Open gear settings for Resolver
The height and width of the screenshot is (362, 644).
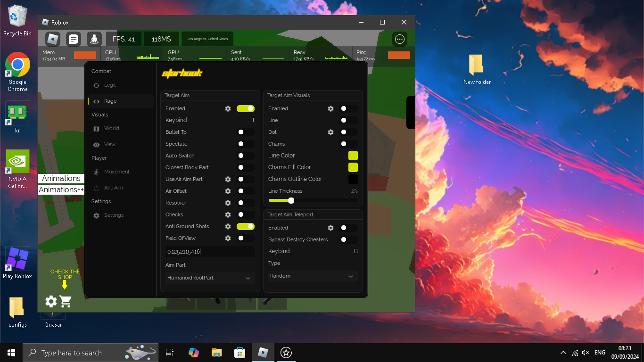(228, 203)
